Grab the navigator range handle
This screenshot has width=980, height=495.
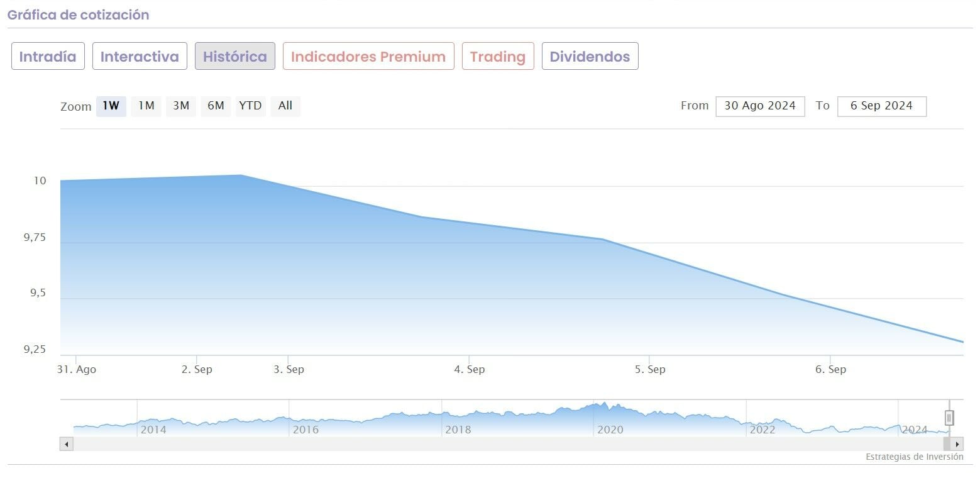pos(949,418)
